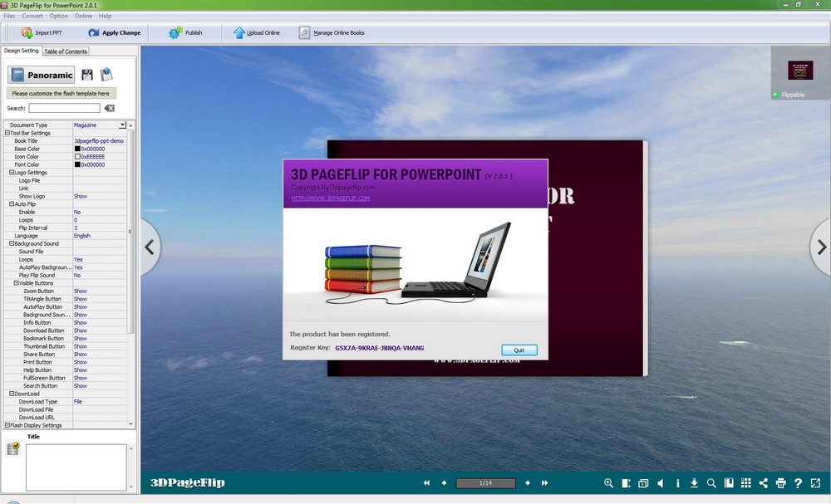Select the Book Title value 3dpageflip-ppt-demo
The height and width of the screenshot is (504, 831).
click(99, 141)
